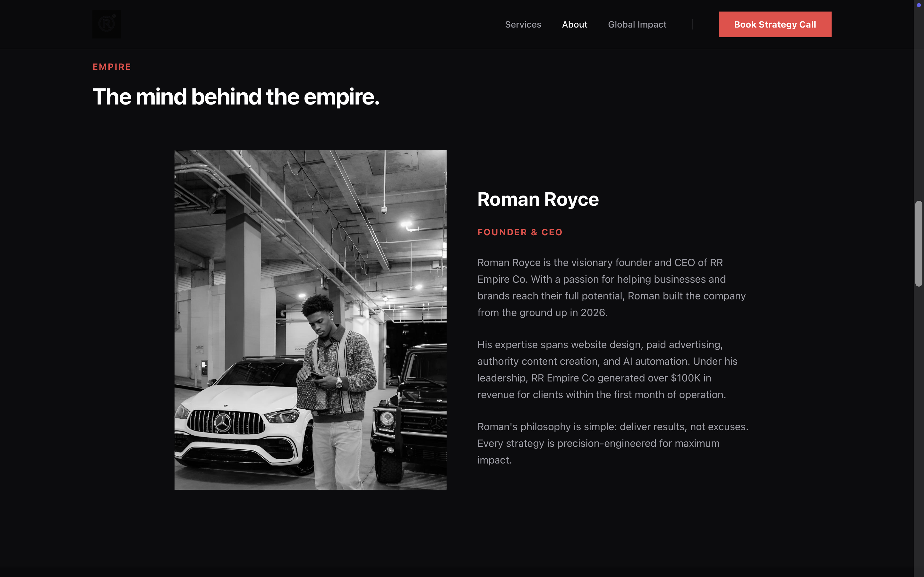Click the paragraph about $100K in revenue
Screen dimensions: 924x577
pos(607,369)
